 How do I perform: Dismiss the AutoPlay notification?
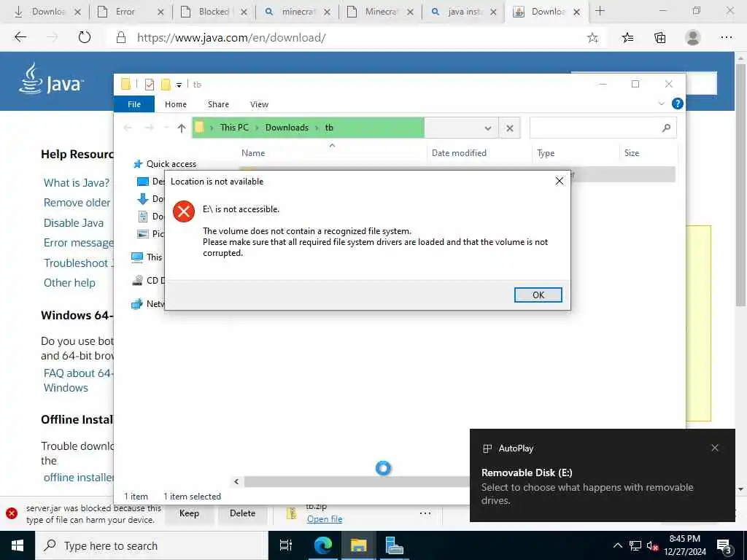point(715,448)
